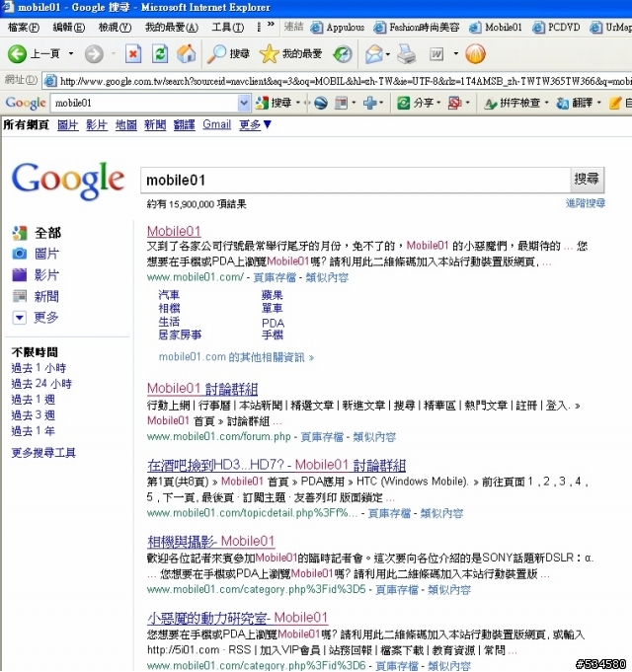Click the grey Forward arrow button
Screen dimensions: 632x672
(x=94, y=54)
